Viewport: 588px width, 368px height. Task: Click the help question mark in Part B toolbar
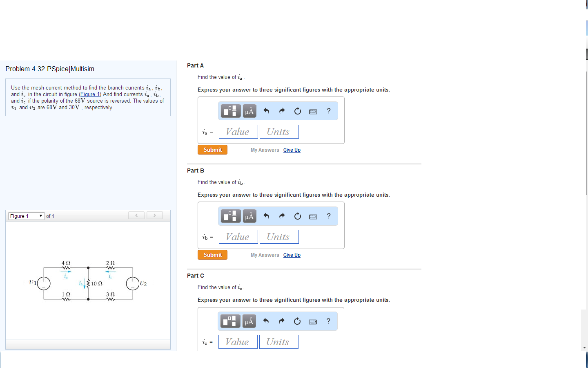[329, 216]
